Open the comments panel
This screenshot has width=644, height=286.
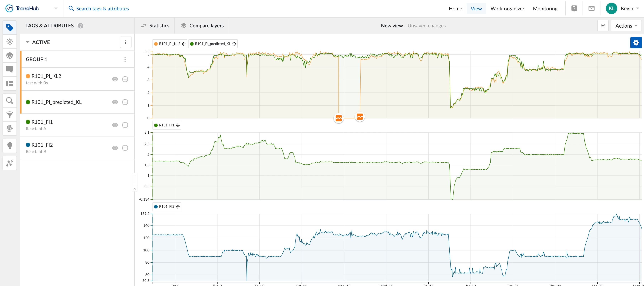(x=9, y=69)
